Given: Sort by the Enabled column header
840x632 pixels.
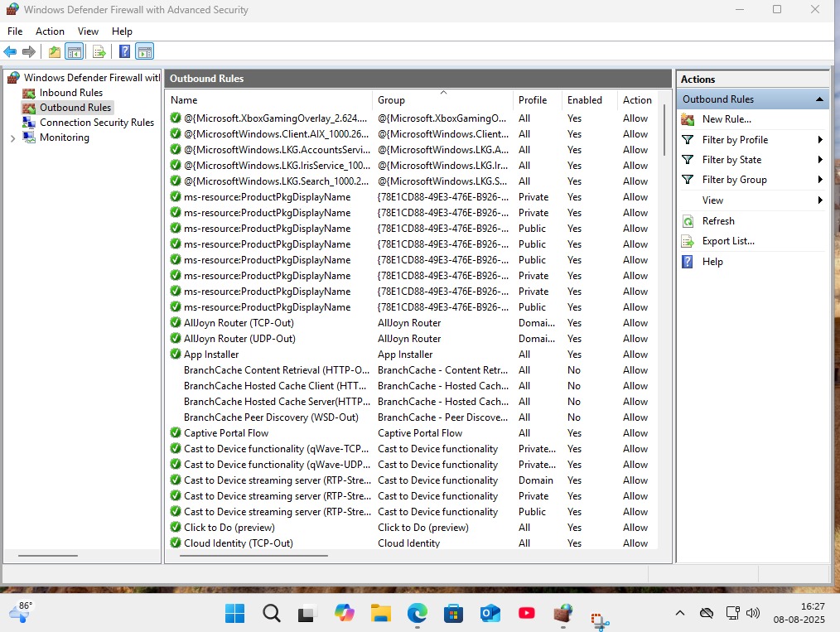Looking at the screenshot, I should [x=589, y=100].
